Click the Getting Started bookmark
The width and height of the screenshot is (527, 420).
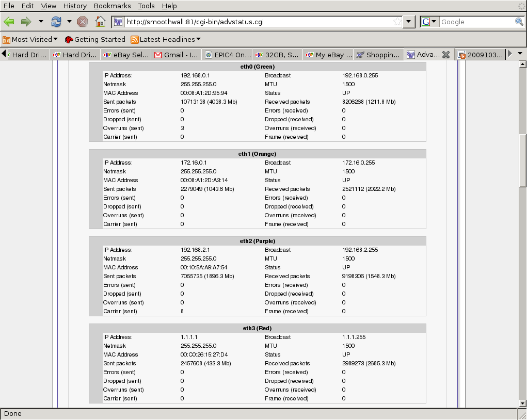click(95, 39)
